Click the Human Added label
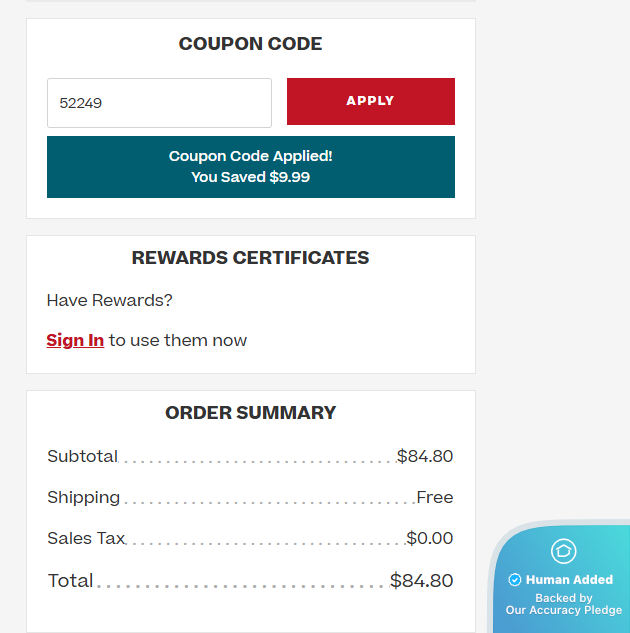The width and height of the screenshot is (630, 633). [569, 580]
